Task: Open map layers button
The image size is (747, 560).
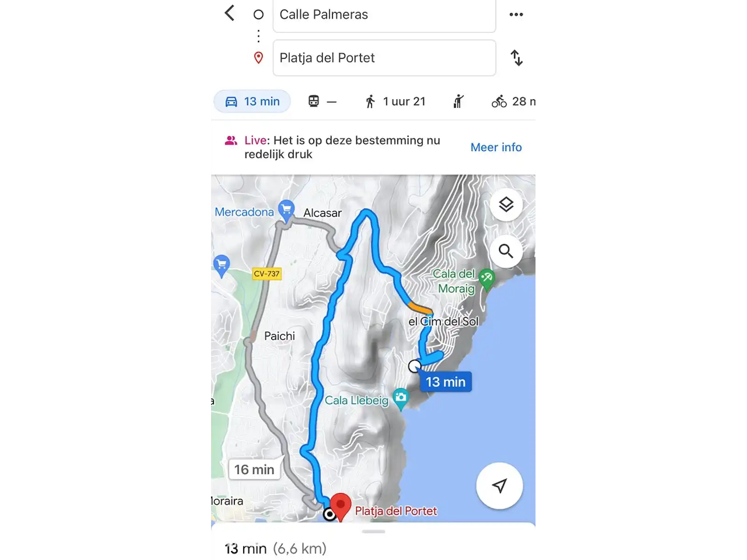Action: tap(506, 204)
